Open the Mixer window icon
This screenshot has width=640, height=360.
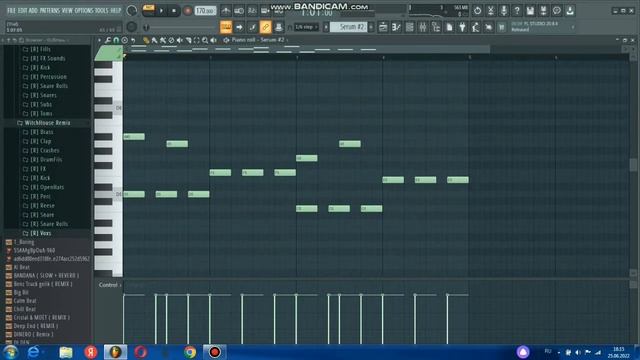(422, 27)
